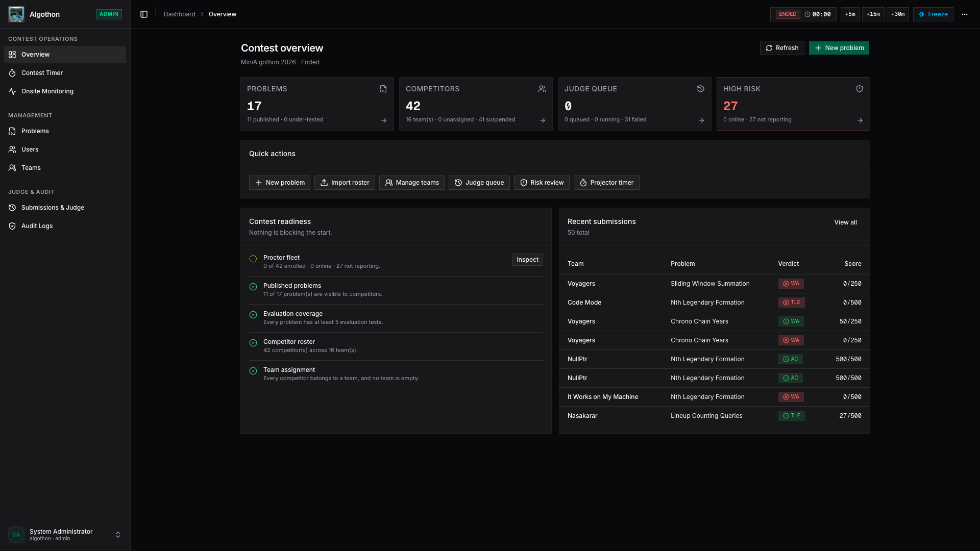
Task: Open Audit Logs in sidebar
Action: click(65, 226)
